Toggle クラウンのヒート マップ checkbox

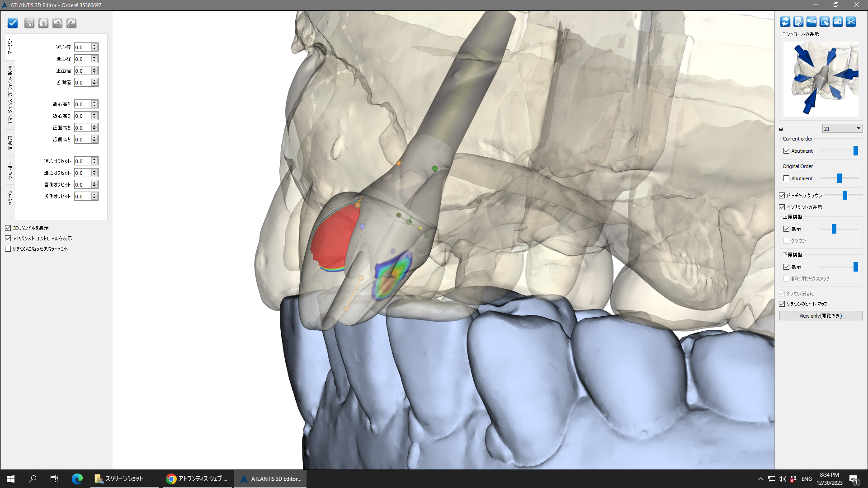pyautogui.click(x=782, y=304)
